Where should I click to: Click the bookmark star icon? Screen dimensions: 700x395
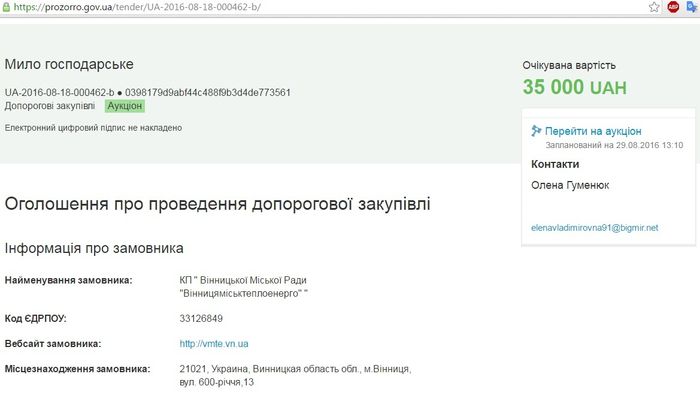pos(654,7)
